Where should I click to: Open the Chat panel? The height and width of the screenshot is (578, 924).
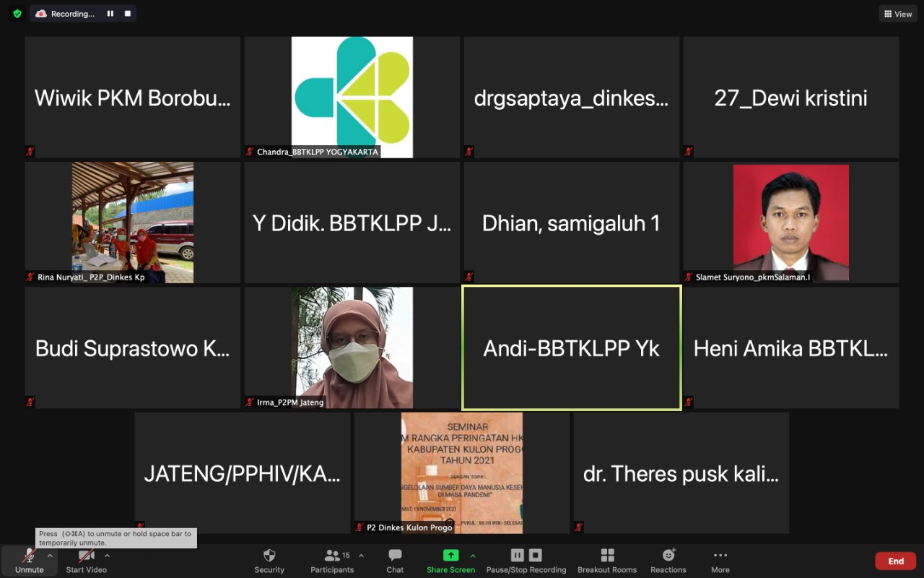click(395, 561)
